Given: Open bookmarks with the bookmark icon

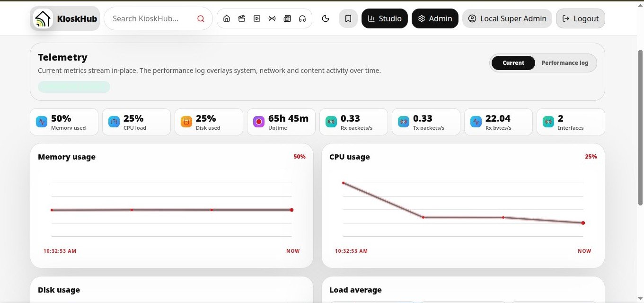Looking at the screenshot, I should pyautogui.click(x=348, y=18).
